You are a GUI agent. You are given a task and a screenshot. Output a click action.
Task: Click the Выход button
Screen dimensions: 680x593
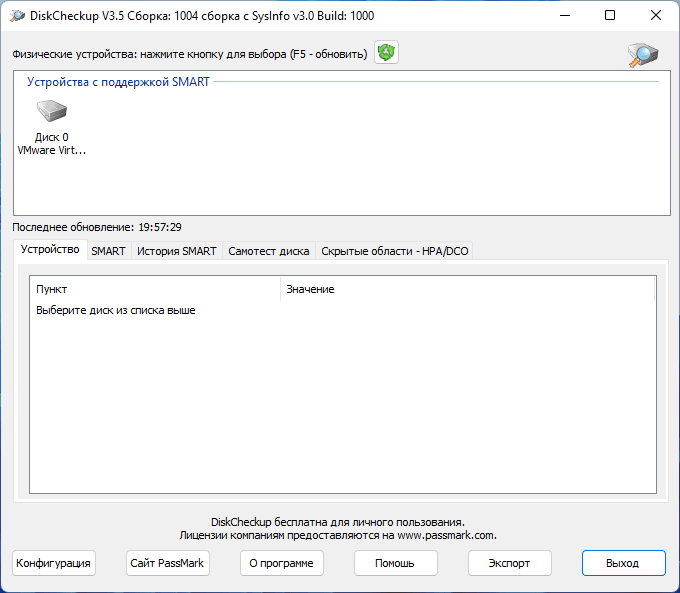624,563
